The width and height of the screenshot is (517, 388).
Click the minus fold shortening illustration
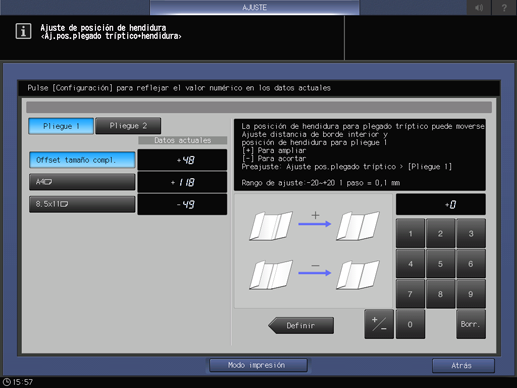(314, 274)
